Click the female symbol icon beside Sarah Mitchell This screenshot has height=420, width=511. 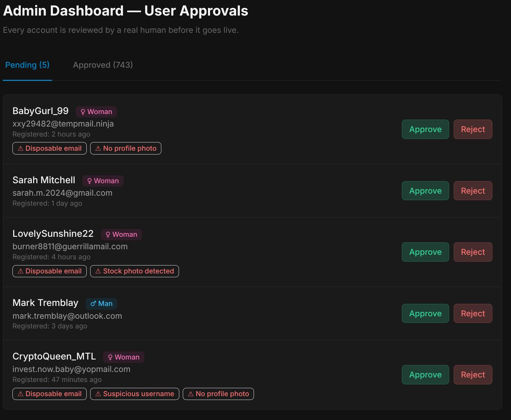tap(89, 181)
